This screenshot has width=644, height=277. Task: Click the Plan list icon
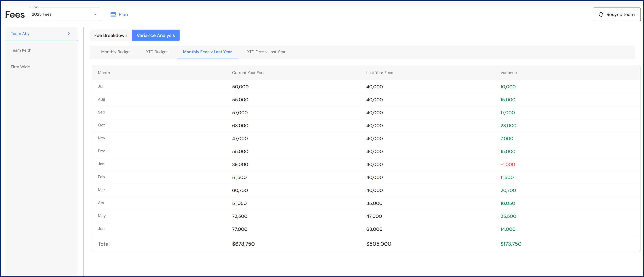tap(113, 14)
